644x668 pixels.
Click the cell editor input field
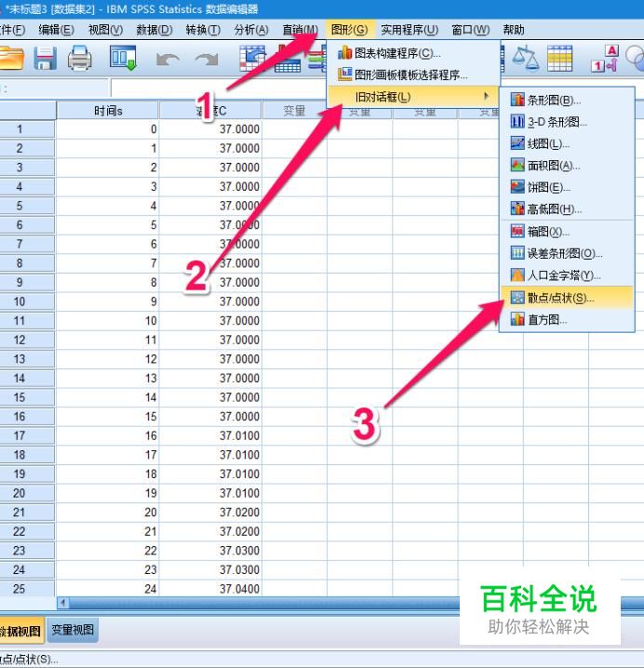[218, 88]
